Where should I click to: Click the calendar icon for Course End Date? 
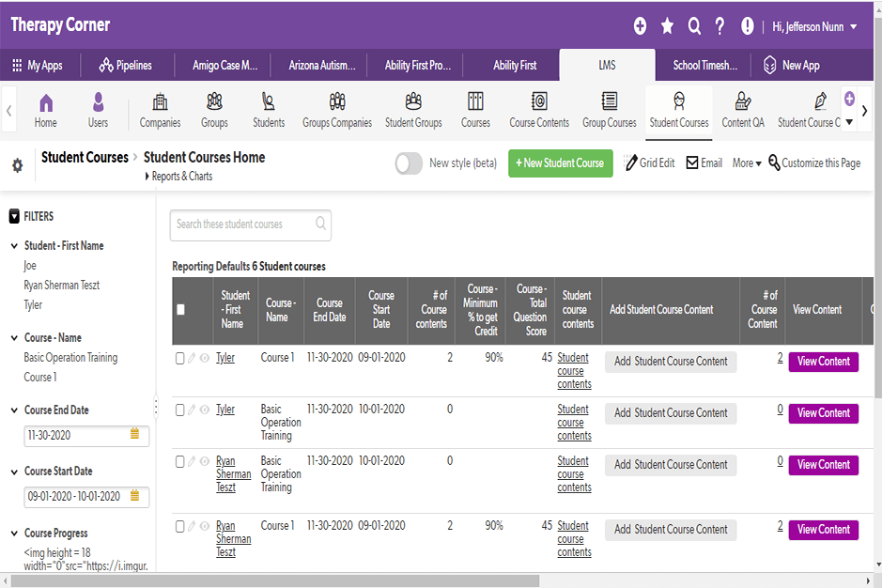[134, 433]
